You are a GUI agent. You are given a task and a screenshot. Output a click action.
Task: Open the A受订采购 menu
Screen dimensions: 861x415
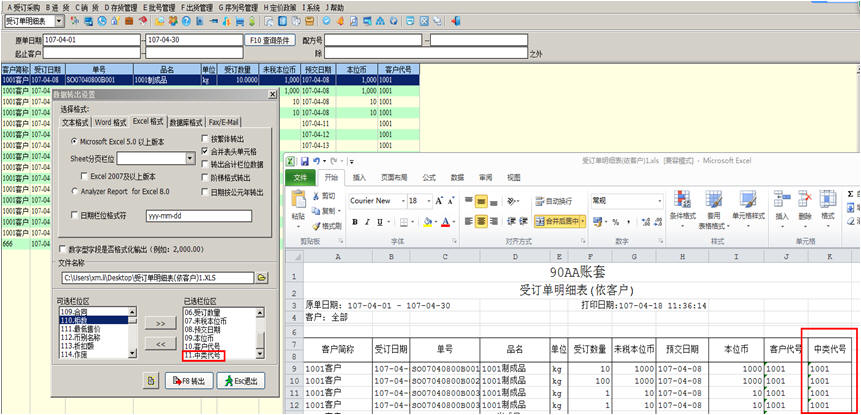click(x=24, y=8)
